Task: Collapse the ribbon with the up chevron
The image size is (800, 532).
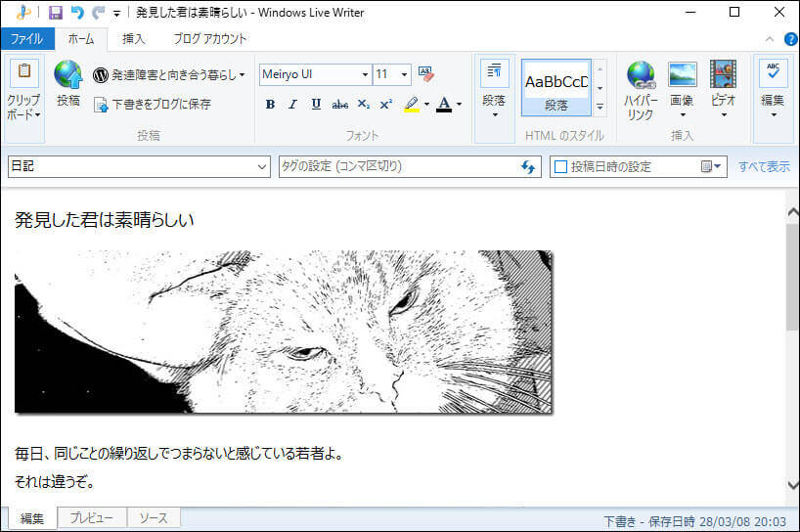Action: coord(770,39)
